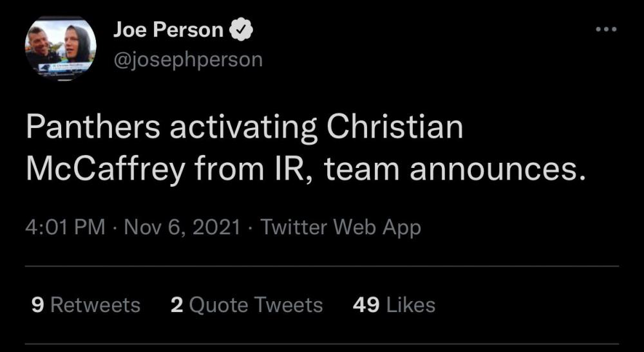Viewport: 644px width, 352px height.
Task: Click the word activating in the tweet
Action: click(x=243, y=128)
